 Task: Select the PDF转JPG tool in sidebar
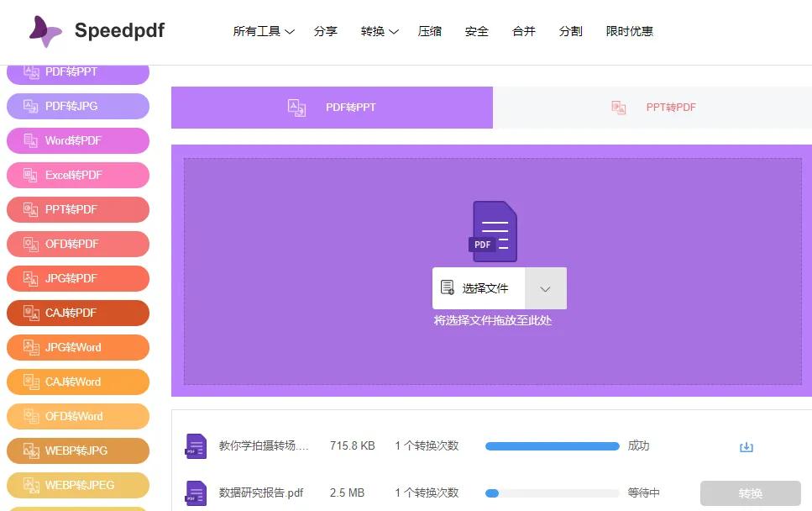point(77,106)
